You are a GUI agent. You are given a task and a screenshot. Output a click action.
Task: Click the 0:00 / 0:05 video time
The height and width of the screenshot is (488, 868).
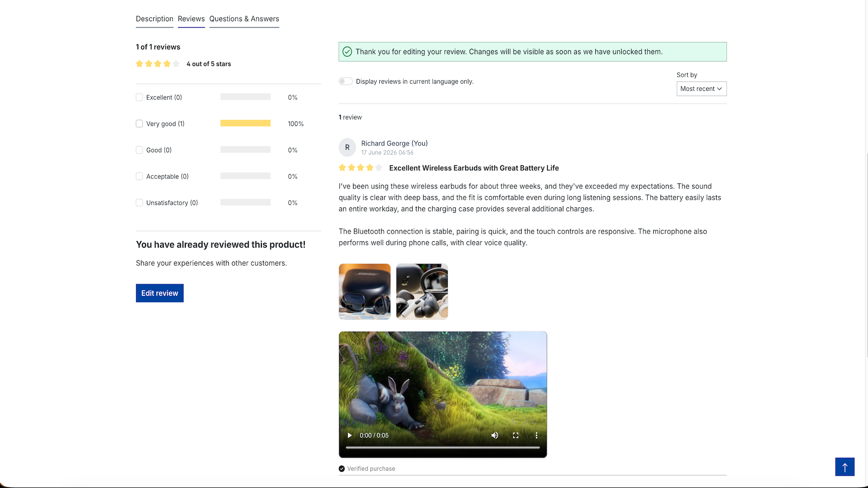coord(374,436)
